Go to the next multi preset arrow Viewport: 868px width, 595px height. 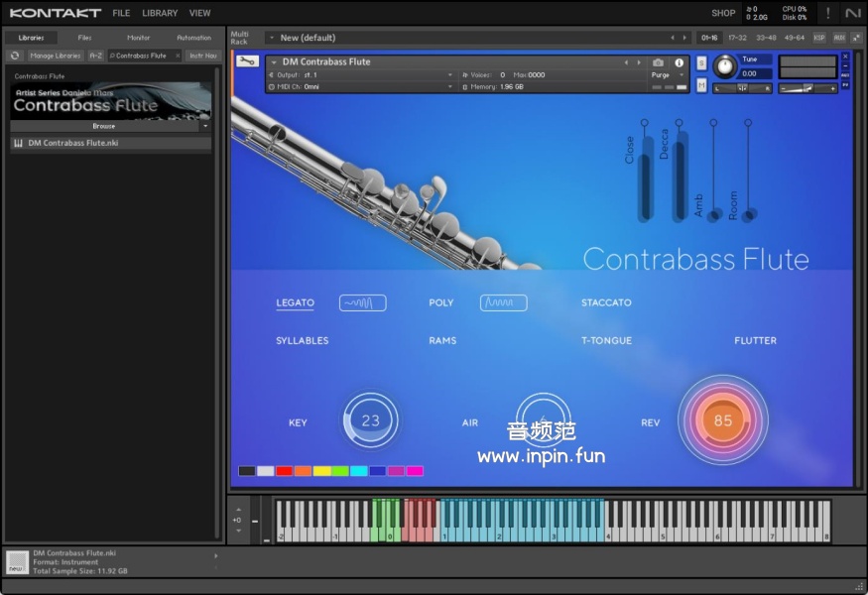tap(684, 38)
